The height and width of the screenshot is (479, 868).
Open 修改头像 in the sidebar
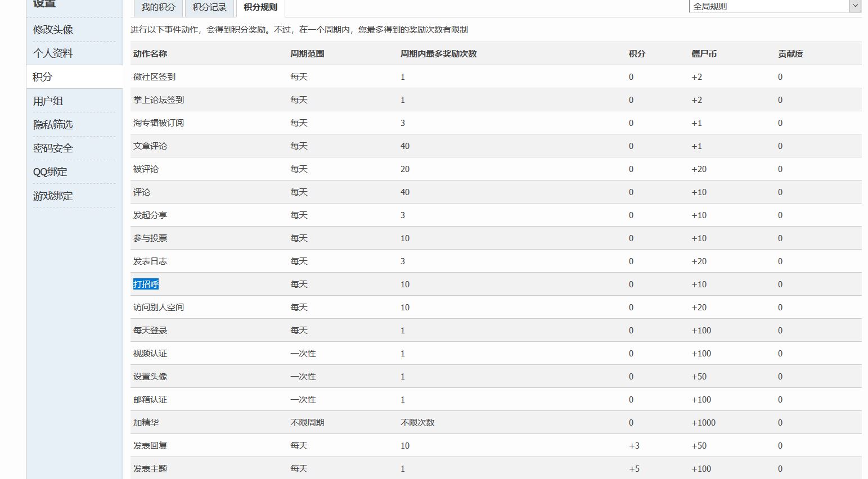click(53, 30)
